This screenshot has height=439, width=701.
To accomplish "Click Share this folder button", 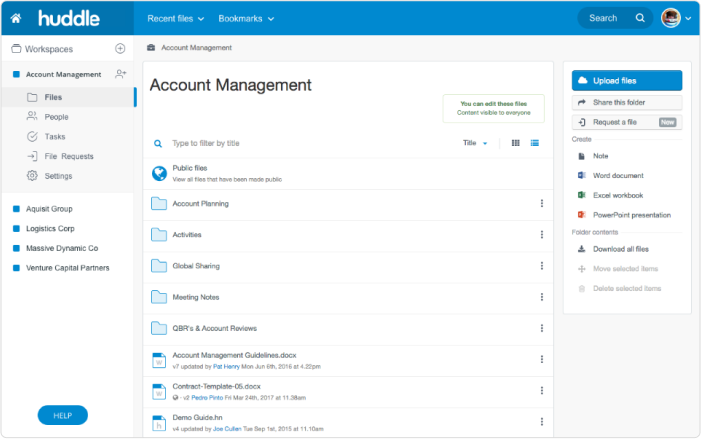I will point(627,102).
